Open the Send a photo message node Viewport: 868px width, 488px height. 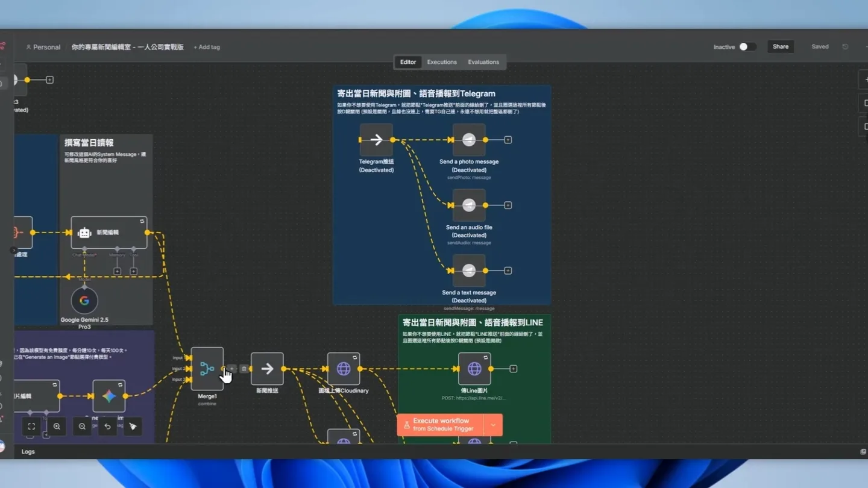pos(469,140)
